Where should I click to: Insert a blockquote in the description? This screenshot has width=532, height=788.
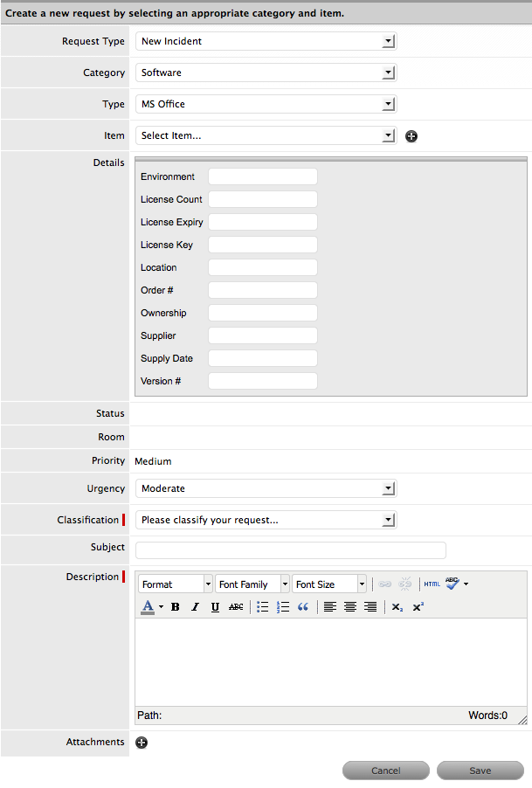click(303, 607)
